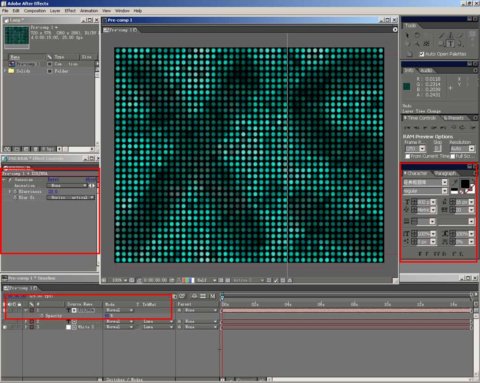Select the Pre-comp 1 thumbnail in Project panel

(x=17, y=37)
